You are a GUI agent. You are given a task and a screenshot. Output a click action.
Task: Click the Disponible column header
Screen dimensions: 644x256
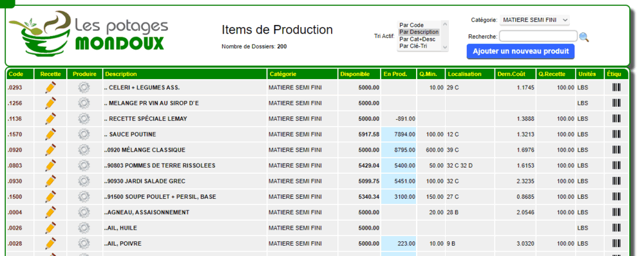354,74
